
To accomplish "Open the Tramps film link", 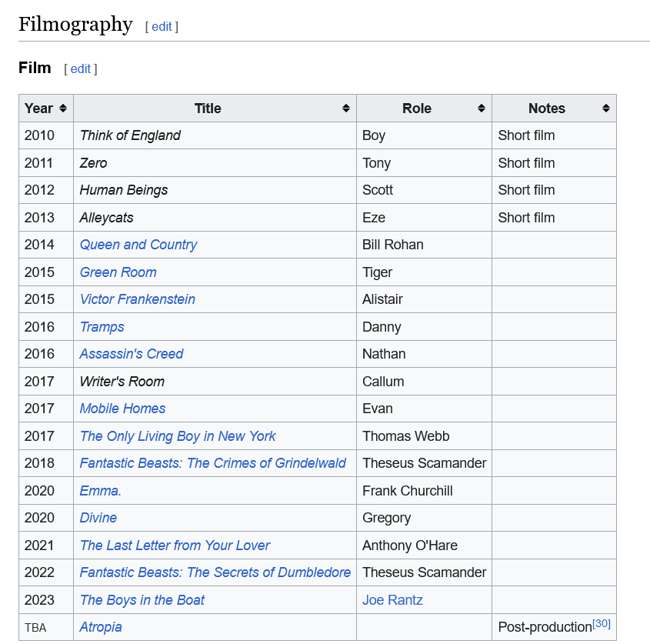I will click(102, 327).
